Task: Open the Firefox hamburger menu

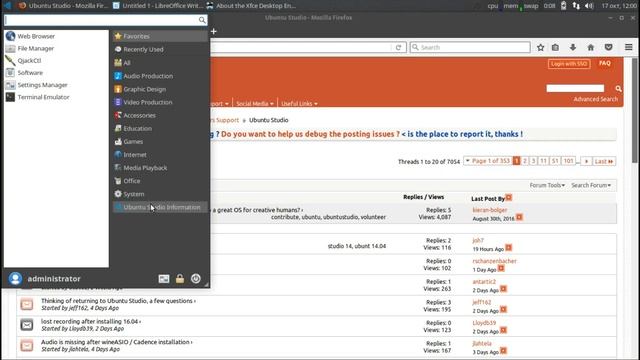Action: click(x=629, y=47)
